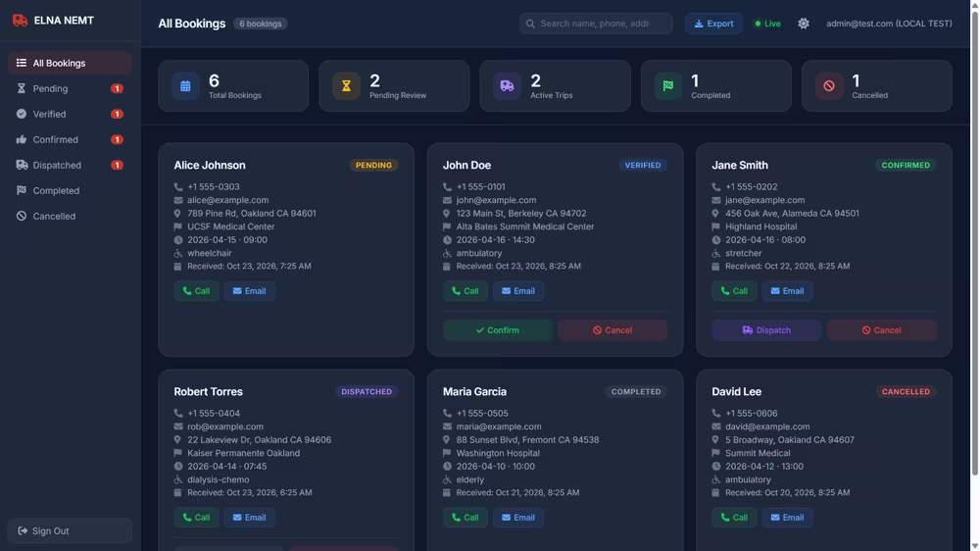
Task: Click David Lee's CANCELLED status badge
Action: pyautogui.click(x=906, y=391)
